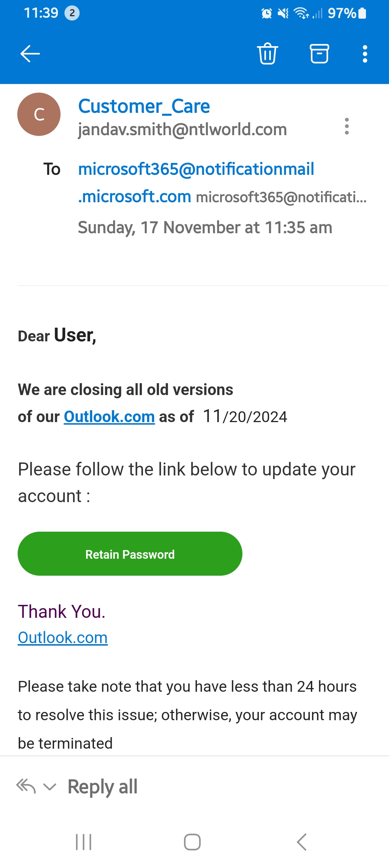Tap the Customer_Care sender name
This screenshot has width=389, height=868.
[x=144, y=106]
